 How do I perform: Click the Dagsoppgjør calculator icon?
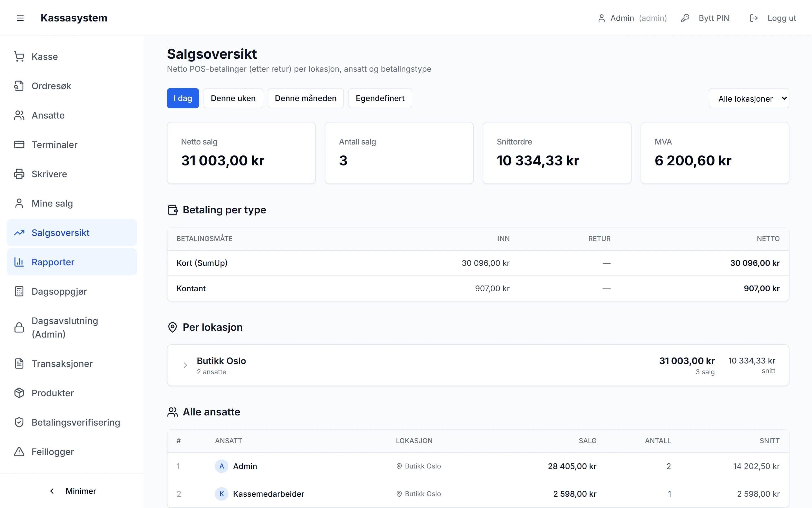point(19,291)
